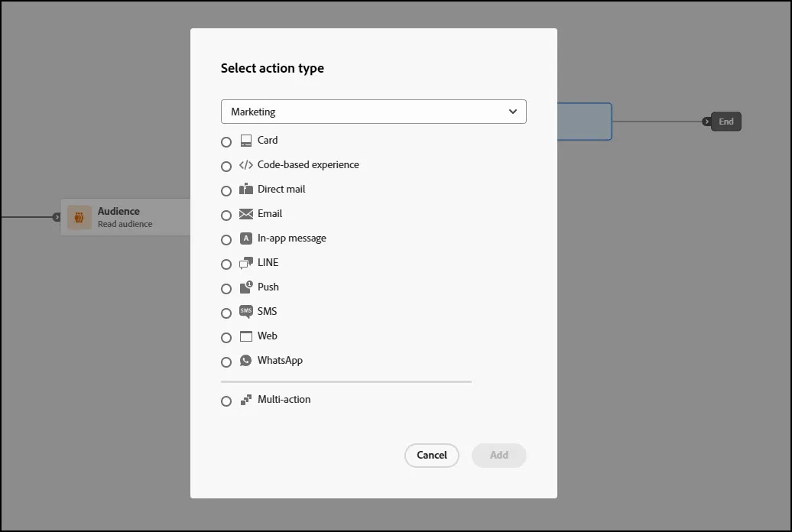Click the 'Multi-action' label text
This screenshot has width=792, height=532.
pos(284,400)
